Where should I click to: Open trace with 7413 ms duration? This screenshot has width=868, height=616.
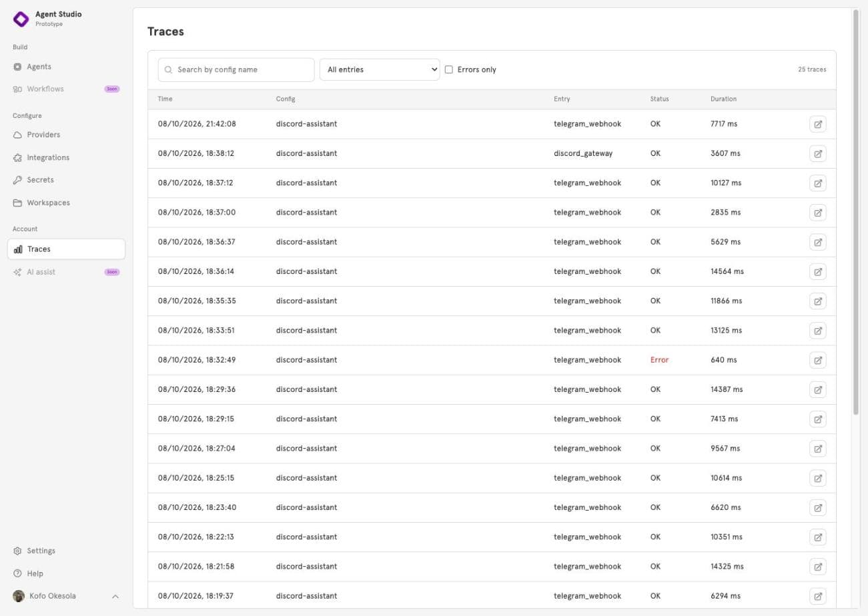click(817, 419)
